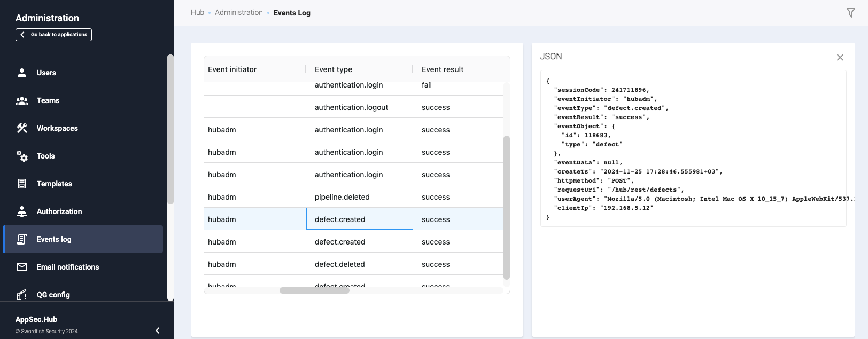This screenshot has height=339, width=868.
Task: Click the Tools gears icon
Action: [x=22, y=156]
